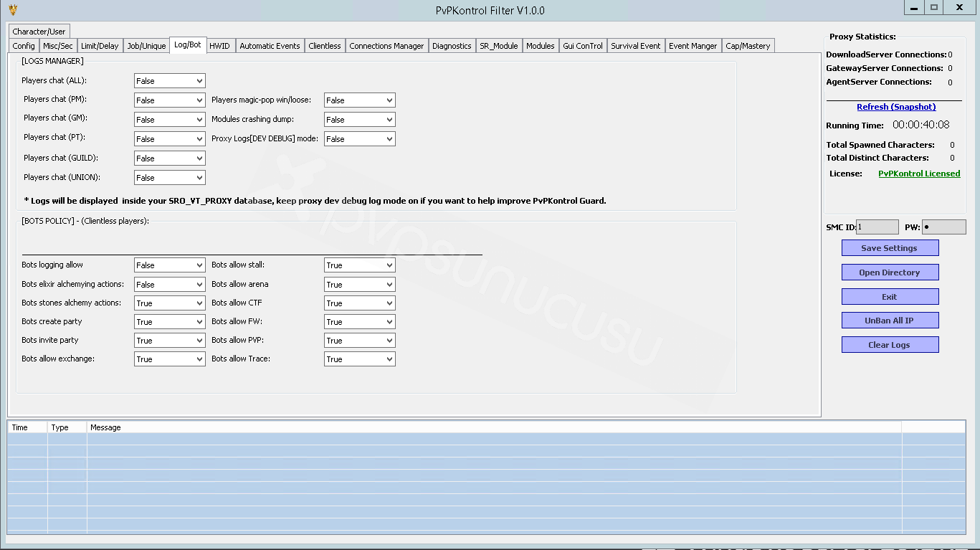Switch to the Config tab
Image resolution: width=980 pixels, height=550 pixels.
24,46
